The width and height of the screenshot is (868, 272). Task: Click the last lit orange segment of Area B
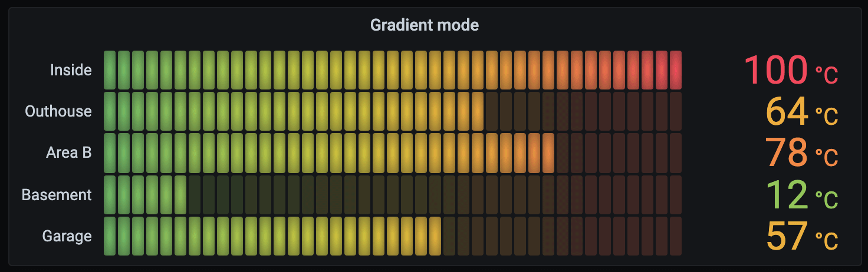548,152
